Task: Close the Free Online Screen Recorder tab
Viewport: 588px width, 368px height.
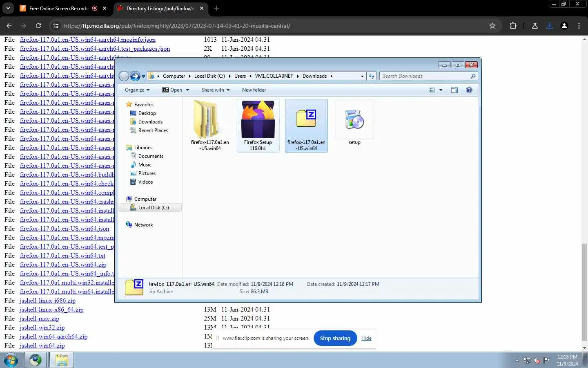Action: pos(105,8)
